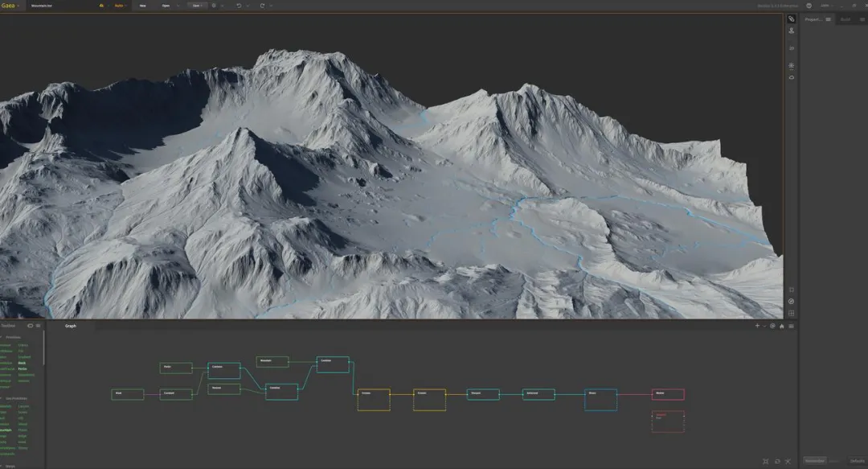This screenshot has height=469, width=868.
Task: Click the redo arrow icon in top toolbar
Action: 262,6
